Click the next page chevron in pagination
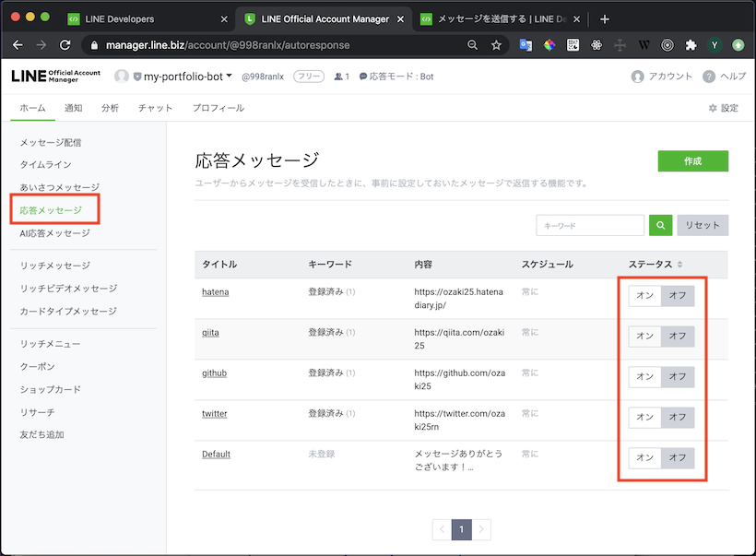The image size is (756, 556). tap(481, 529)
